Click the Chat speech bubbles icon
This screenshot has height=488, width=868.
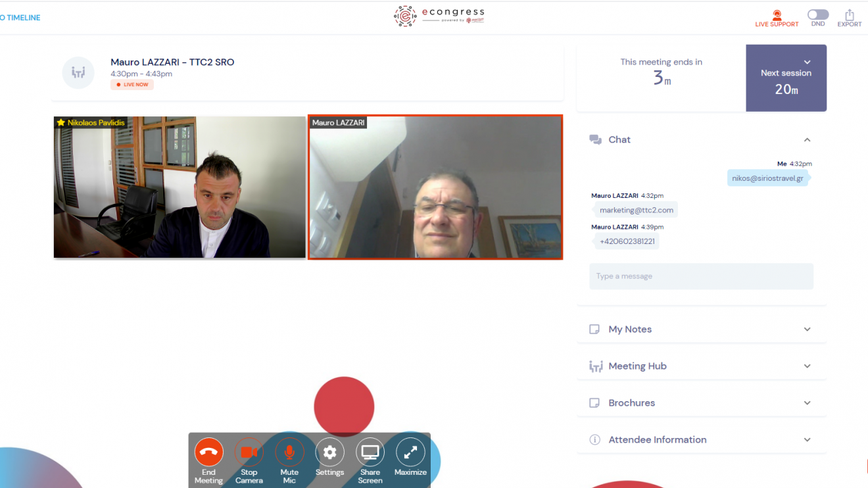595,139
